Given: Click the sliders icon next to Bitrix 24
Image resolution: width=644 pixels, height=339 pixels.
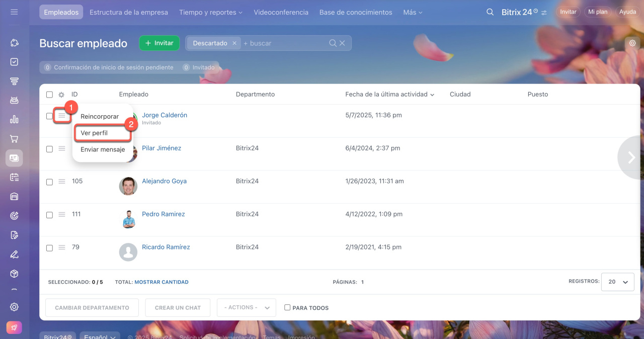Looking at the screenshot, I should click(x=544, y=12).
